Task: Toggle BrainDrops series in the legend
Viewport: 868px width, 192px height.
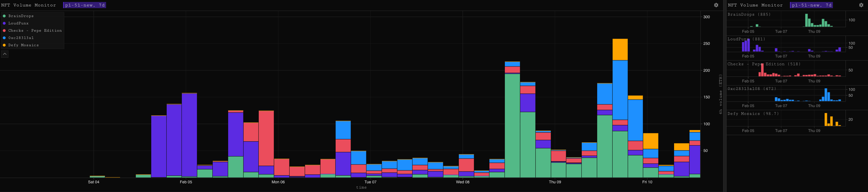Action: click(x=18, y=16)
